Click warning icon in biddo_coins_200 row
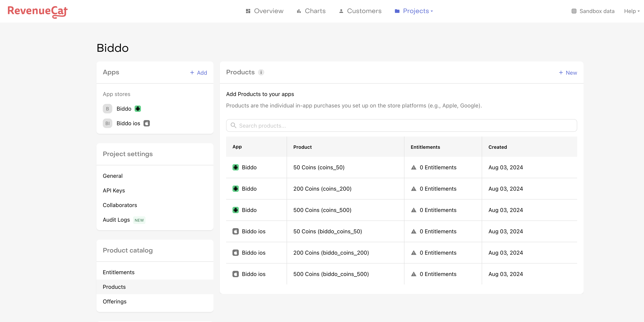 click(x=414, y=253)
